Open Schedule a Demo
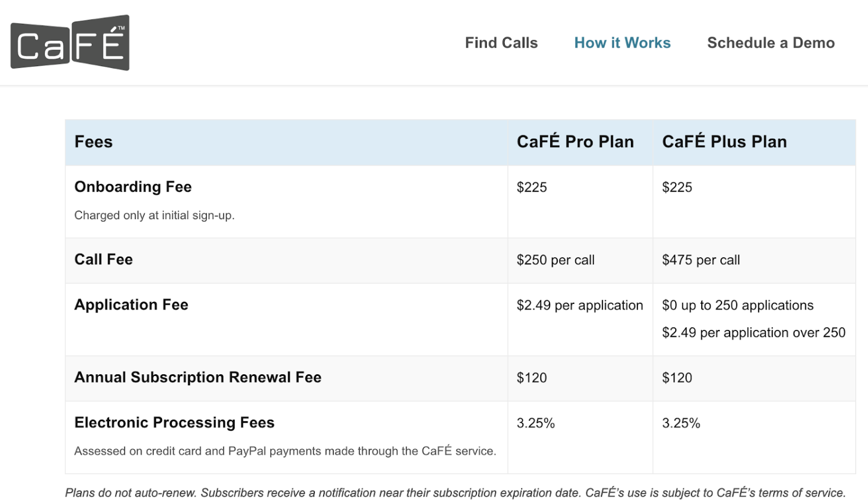The width and height of the screenshot is (868, 502). click(770, 42)
